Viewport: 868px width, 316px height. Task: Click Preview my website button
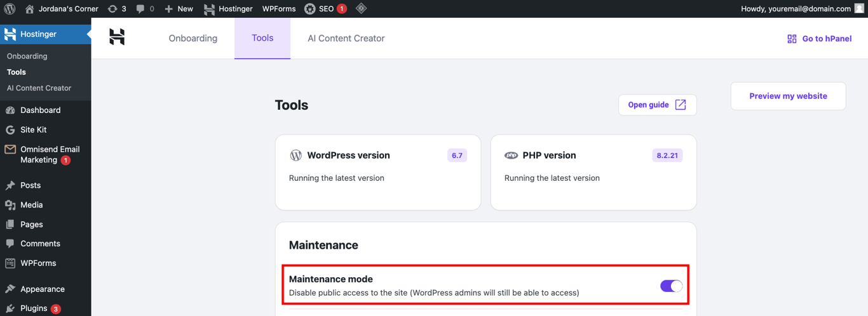788,96
